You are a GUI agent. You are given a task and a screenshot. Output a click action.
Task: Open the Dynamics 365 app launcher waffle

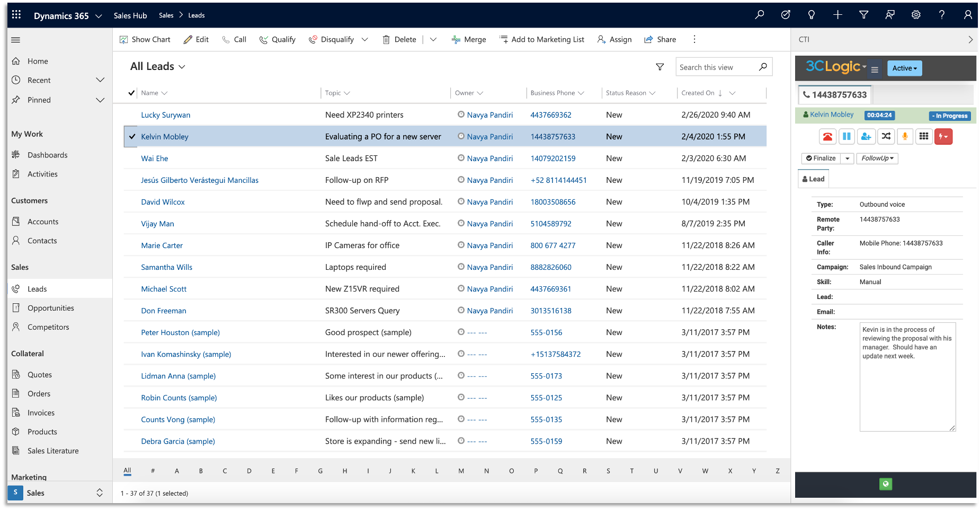[16, 15]
